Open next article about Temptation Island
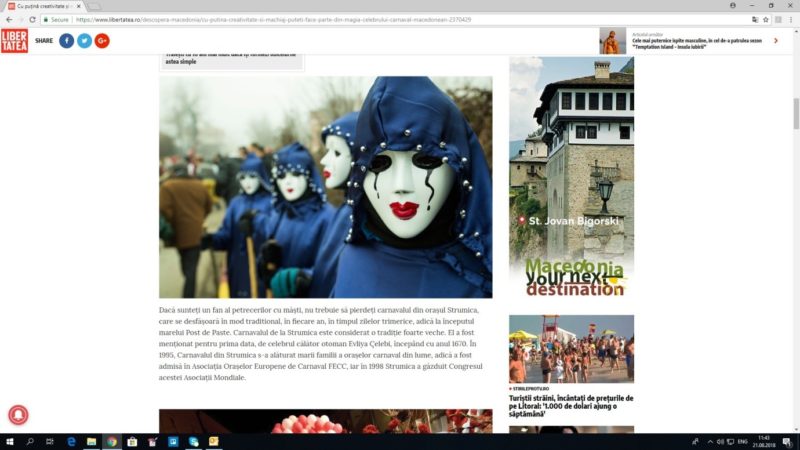The image size is (800, 450). click(x=697, y=43)
